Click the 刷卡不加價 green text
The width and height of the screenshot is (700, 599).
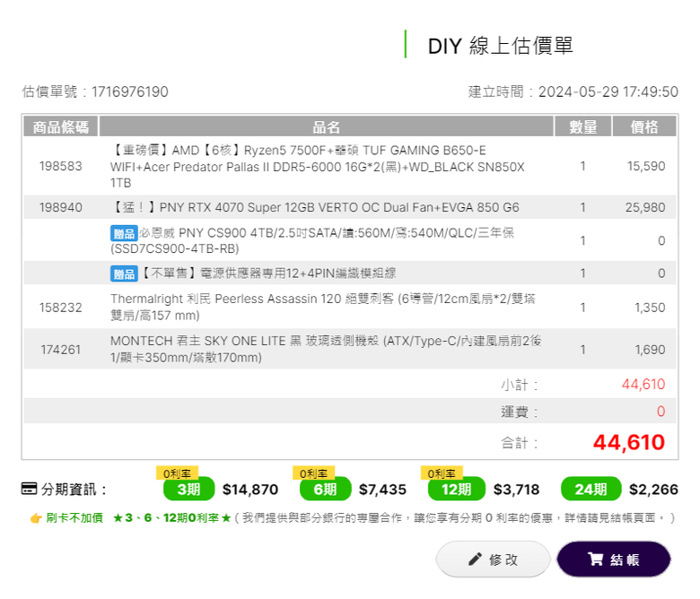click(x=74, y=517)
